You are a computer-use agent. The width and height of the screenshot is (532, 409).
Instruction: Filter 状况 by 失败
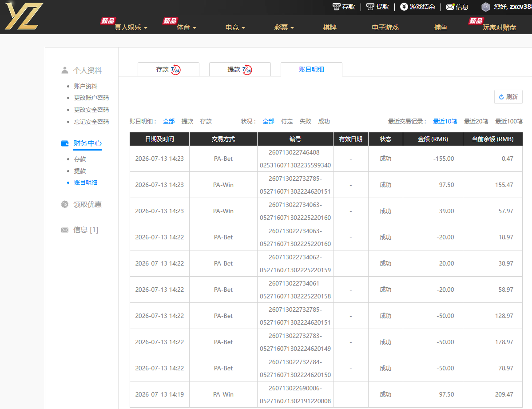tap(306, 121)
